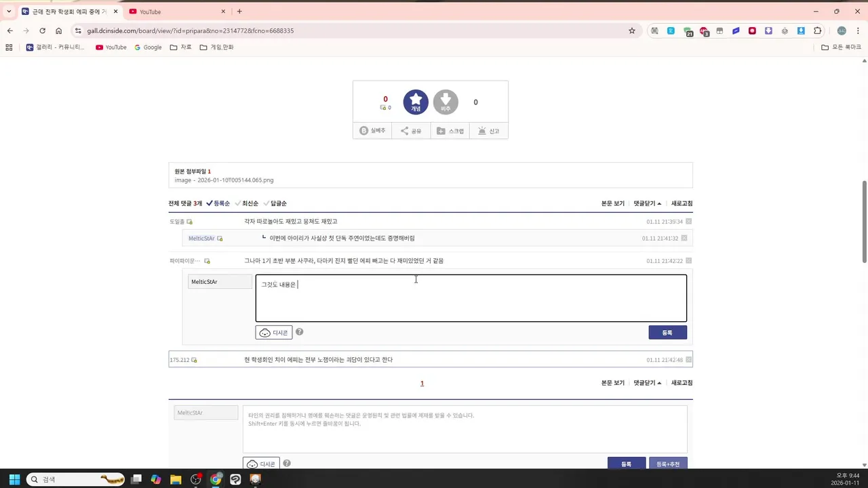This screenshot has height=488, width=868.
Task: Click the page scrollbar thumb
Action: [864, 222]
